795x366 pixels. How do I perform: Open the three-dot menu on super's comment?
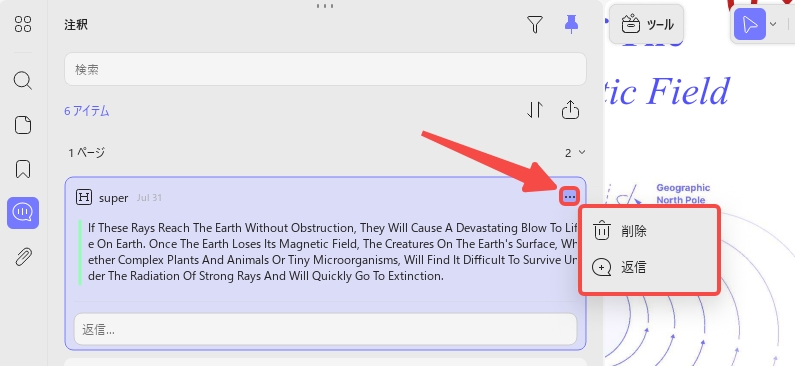point(569,196)
